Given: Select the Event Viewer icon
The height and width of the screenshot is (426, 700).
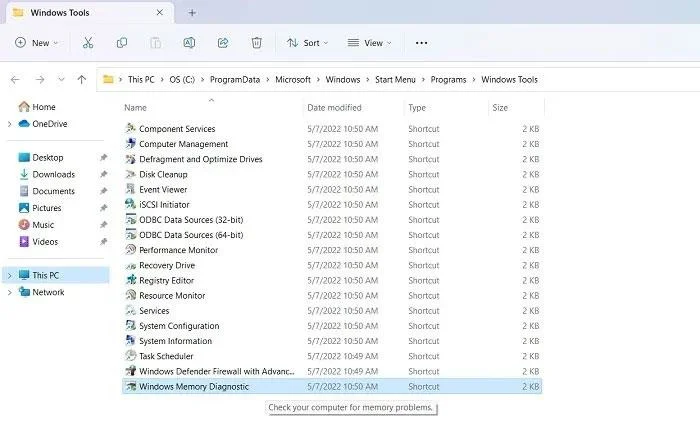Looking at the screenshot, I should [x=130, y=189].
